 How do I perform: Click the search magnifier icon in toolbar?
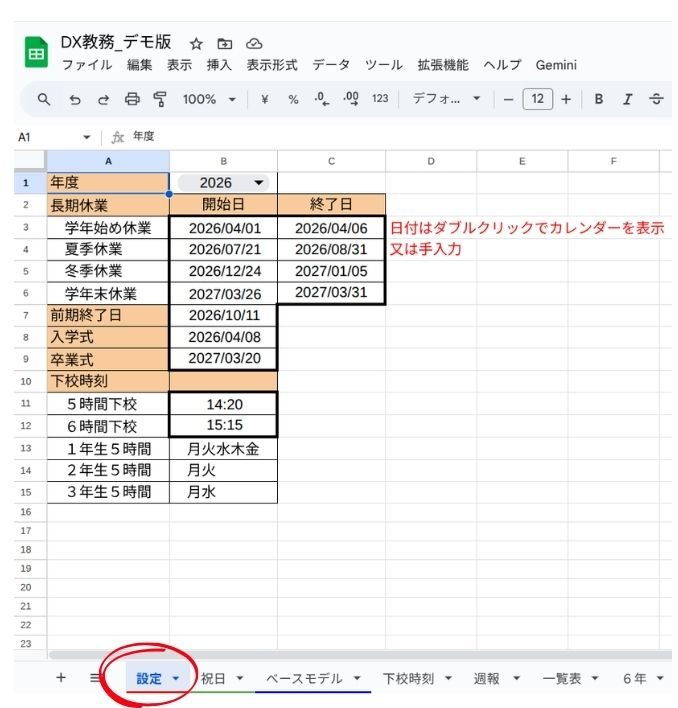44,99
